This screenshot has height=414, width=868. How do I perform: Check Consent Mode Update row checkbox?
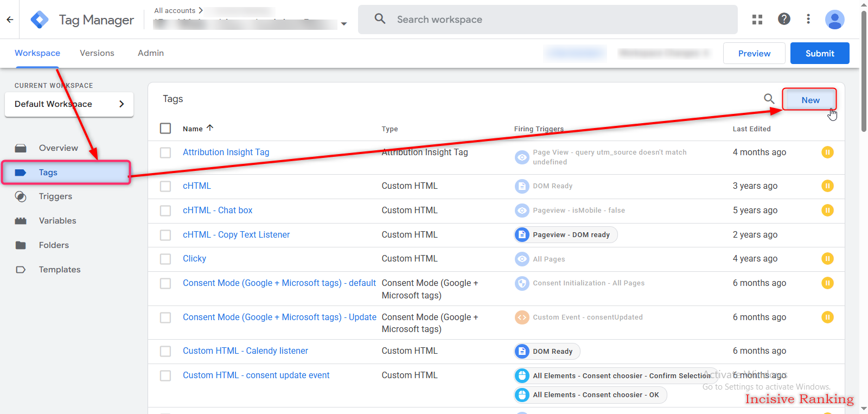pos(165,318)
